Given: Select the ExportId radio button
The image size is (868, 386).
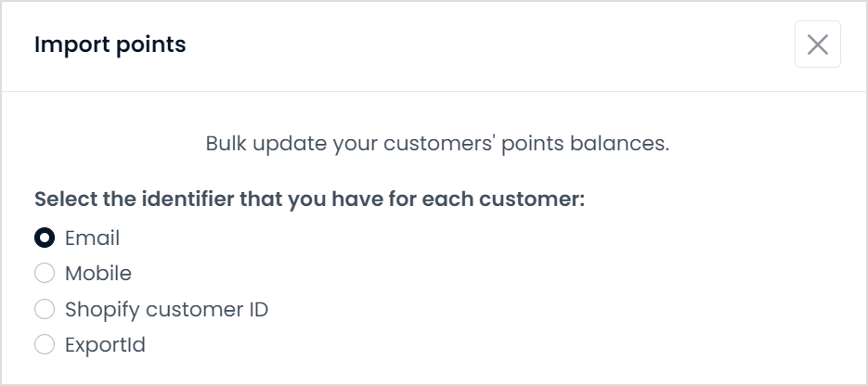Looking at the screenshot, I should 45,344.
